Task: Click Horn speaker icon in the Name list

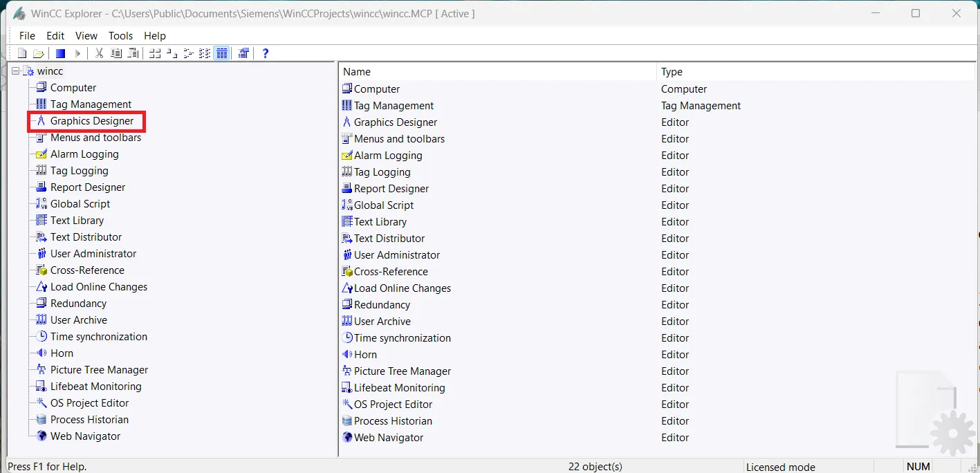Action: coord(347,354)
